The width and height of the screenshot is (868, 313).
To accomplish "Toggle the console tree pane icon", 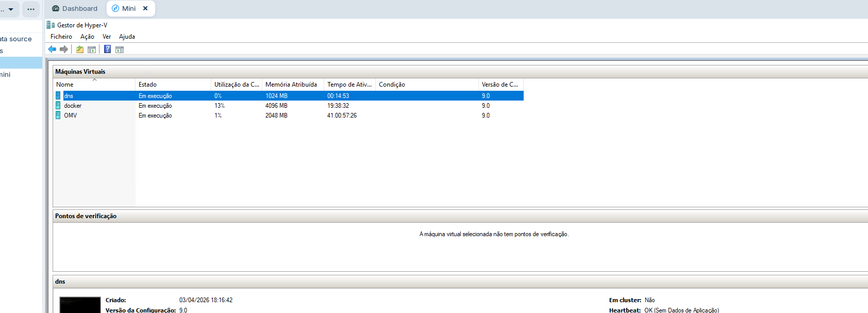I will point(92,50).
